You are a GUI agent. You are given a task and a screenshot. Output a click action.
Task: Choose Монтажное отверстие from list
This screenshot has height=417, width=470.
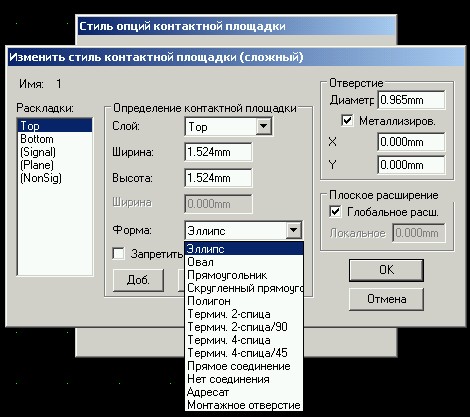pyautogui.click(x=244, y=405)
